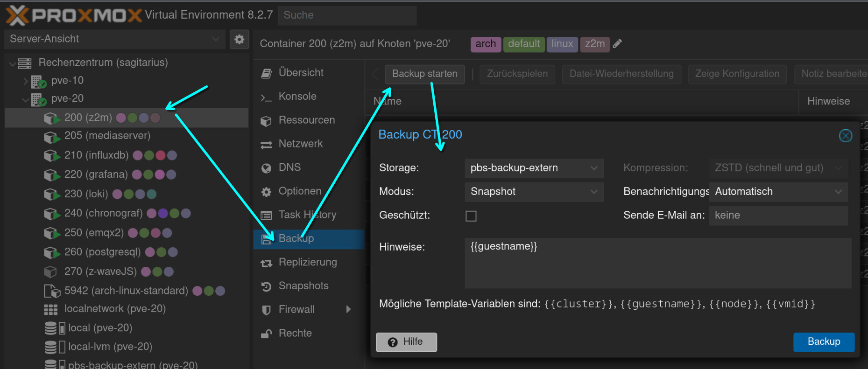This screenshot has height=369, width=868.
Task: Click the Backup starten button
Action: (424, 74)
